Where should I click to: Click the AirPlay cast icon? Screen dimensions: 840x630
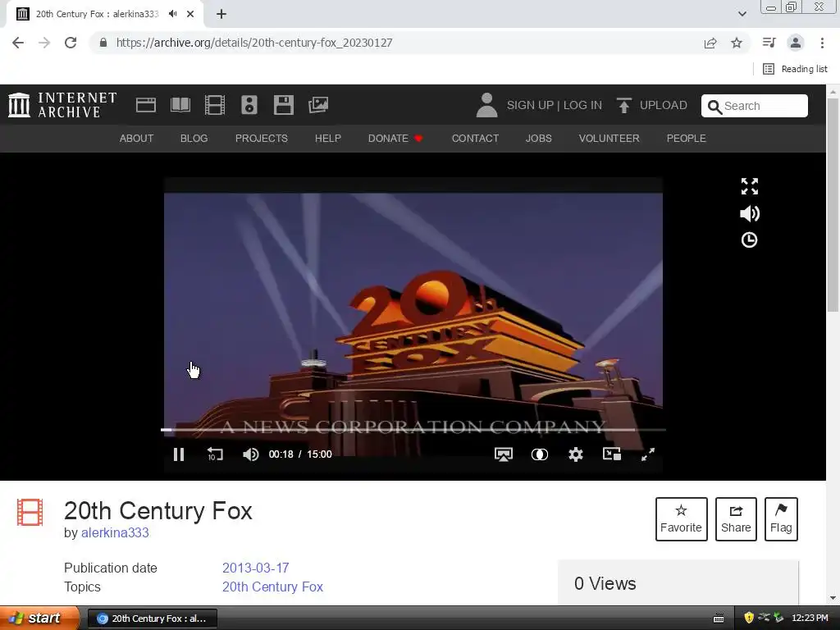tap(504, 454)
